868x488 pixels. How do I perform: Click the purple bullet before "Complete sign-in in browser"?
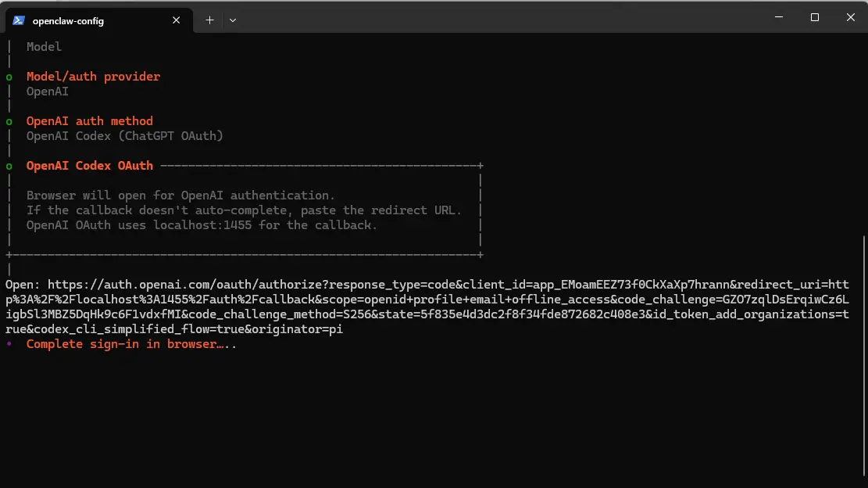(8, 344)
